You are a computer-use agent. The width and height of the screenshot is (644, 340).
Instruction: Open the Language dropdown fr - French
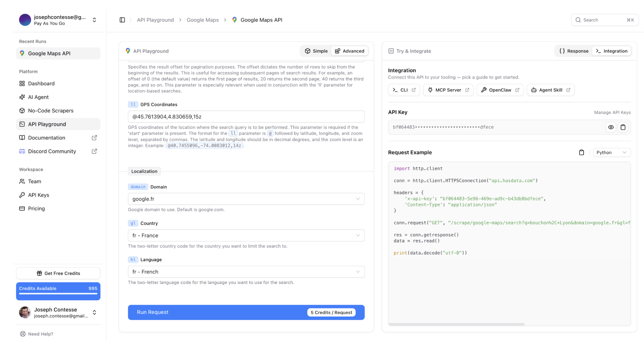[x=246, y=272]
